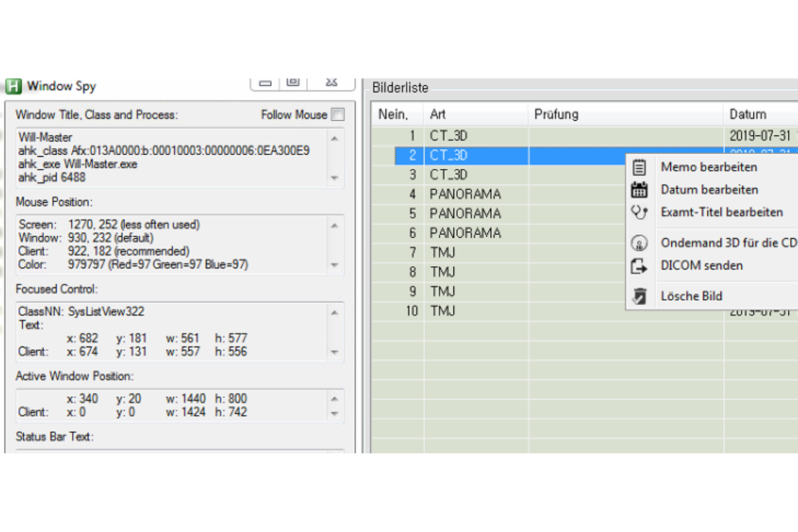Select row 5 PANORAMA in the Bilderliste
Screen dimensions: 798x532
click(x=465, y=214)
